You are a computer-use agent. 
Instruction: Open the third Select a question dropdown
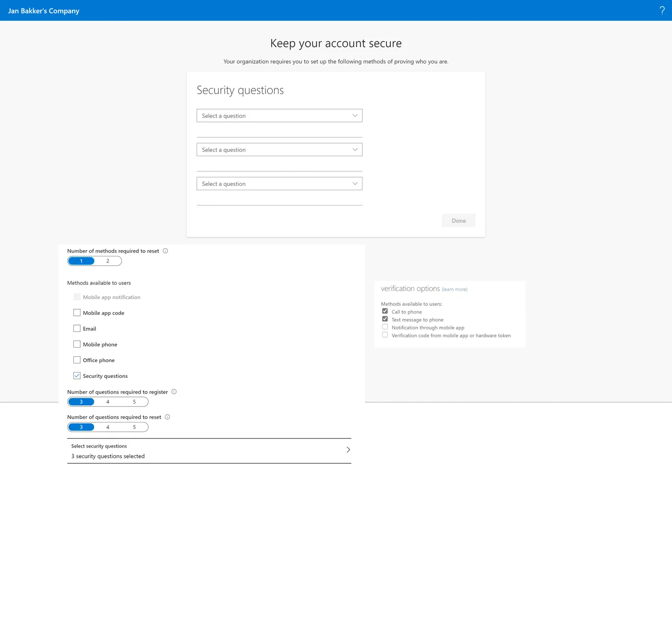(x=279, y=184)
